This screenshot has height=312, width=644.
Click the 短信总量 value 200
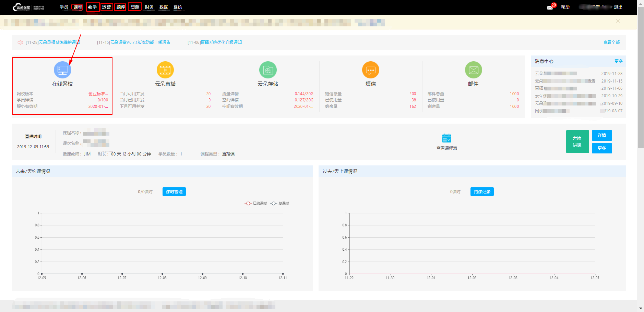click(413, 94)
